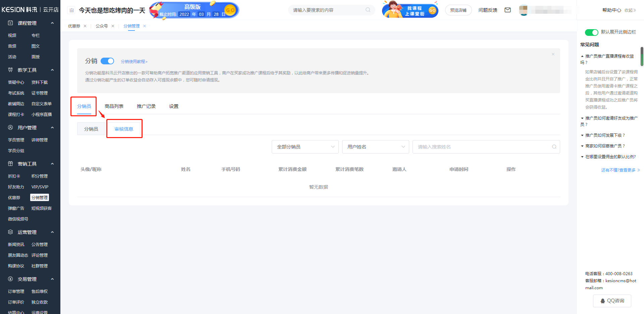Switch to the 商品列表 tab

(114, 106)
